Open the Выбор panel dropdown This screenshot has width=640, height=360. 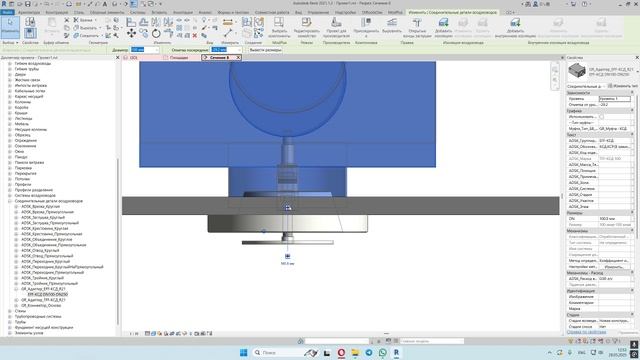click(10, 42)
